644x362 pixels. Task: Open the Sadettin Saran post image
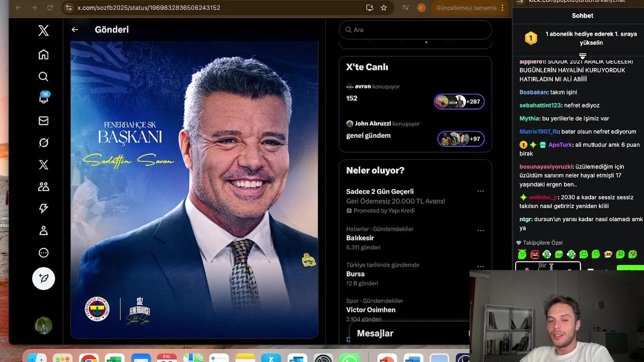point(194,190)
